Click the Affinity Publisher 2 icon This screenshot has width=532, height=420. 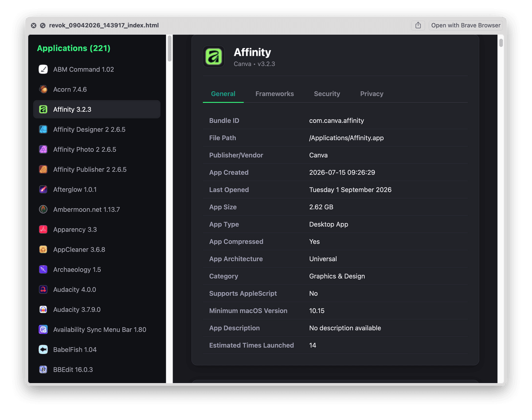(x=43, y=169)
